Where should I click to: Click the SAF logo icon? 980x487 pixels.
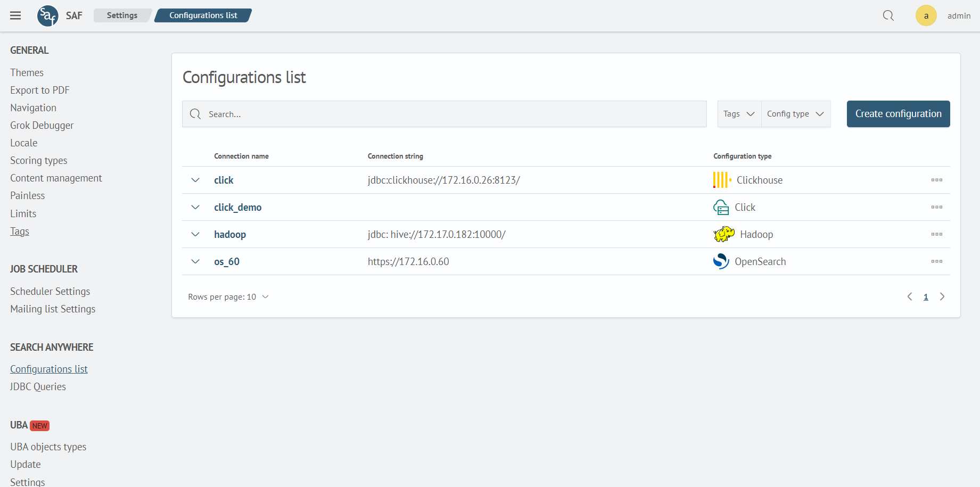[x=47, y=15]
